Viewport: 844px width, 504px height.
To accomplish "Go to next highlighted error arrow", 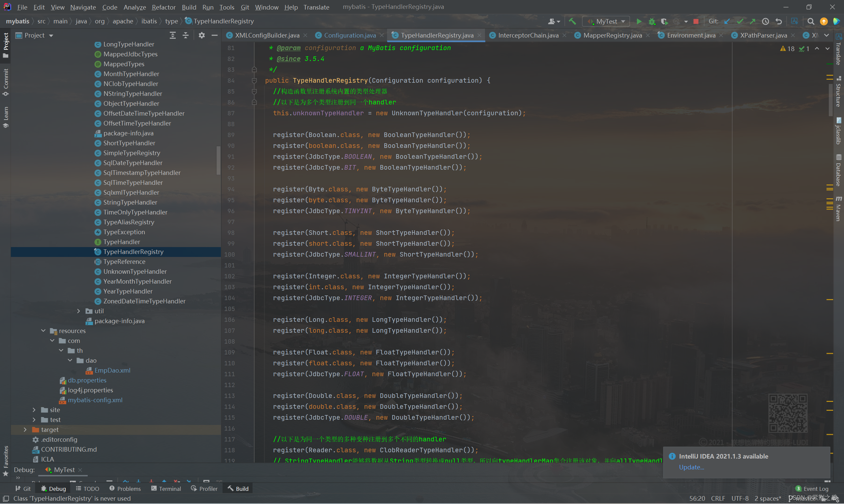I will click(827, 49).
